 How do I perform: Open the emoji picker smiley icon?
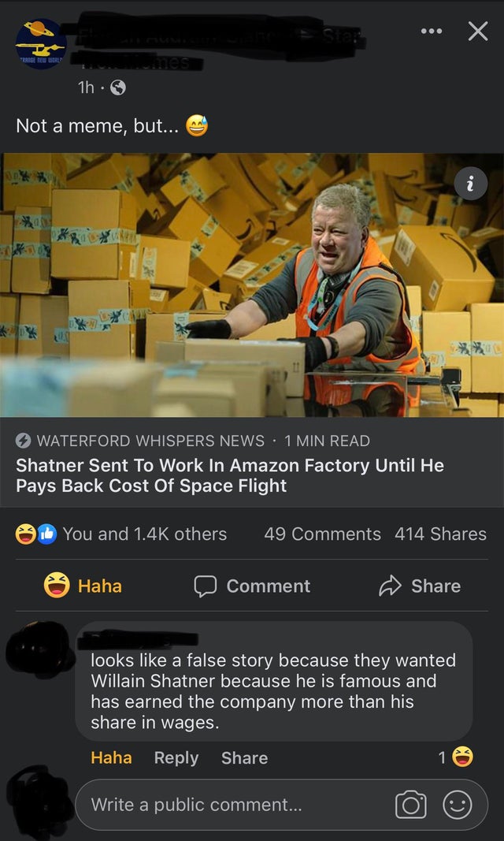tap(458, 805)
